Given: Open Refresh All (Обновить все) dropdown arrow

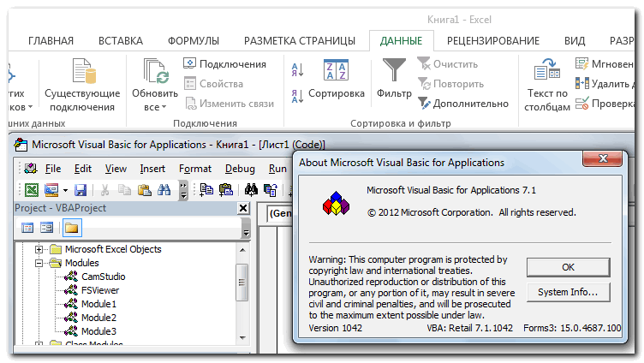Looking at the screenshot, I should [x=164, y=107].
